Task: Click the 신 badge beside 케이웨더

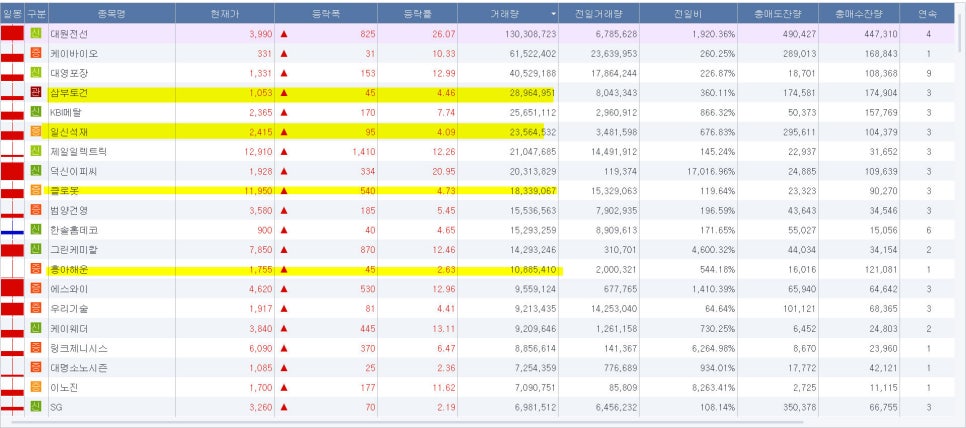Action: [x=36, y=328]
